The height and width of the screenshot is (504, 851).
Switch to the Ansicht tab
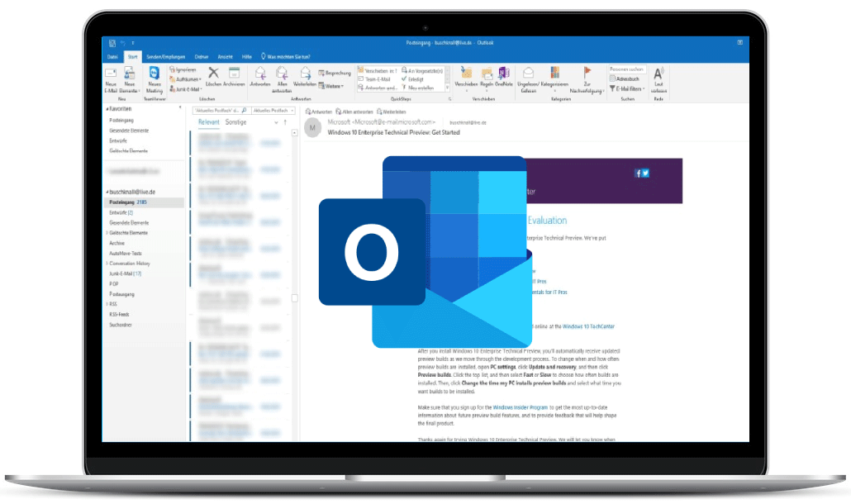pyautogui.click(x=225, y=56)
